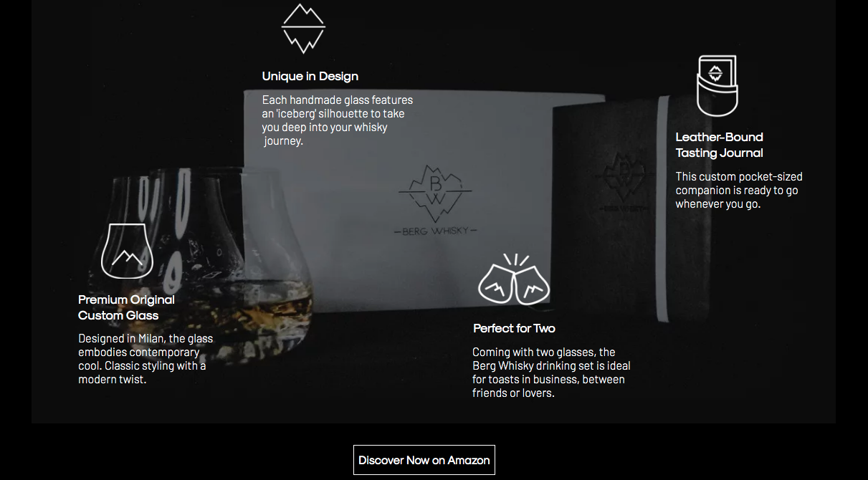The image size is (868, 480).
Task: Click the Berg Whisky logo on the white box
Action: click(x=436, y=193)
